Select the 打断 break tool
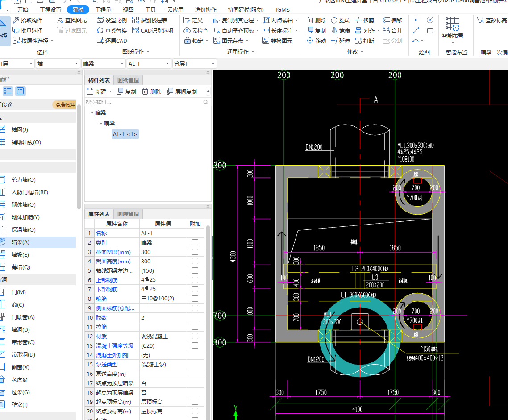The image size is (508, 420). 364,41
